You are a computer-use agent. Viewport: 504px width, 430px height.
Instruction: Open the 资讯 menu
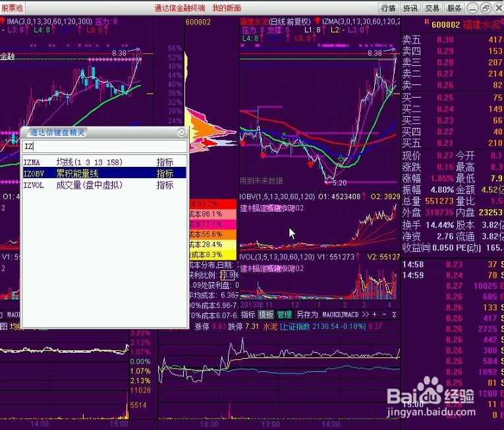coord(410,8)
